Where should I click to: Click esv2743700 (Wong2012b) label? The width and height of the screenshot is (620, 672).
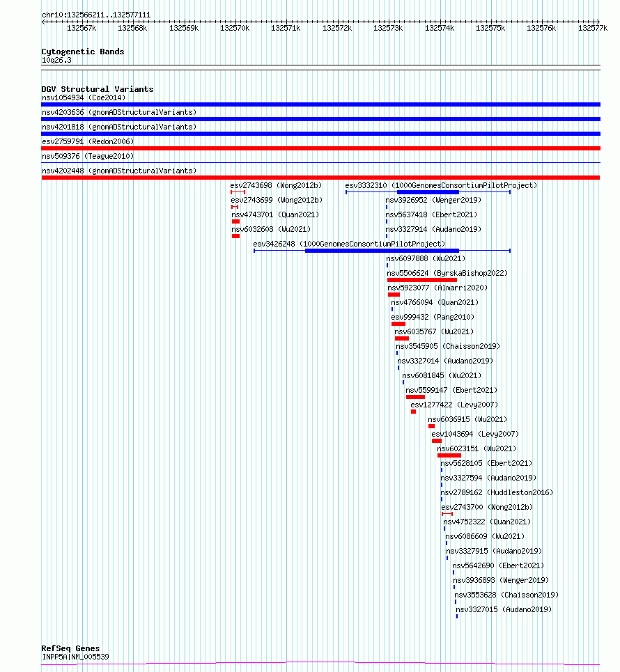tap(487, 507)
